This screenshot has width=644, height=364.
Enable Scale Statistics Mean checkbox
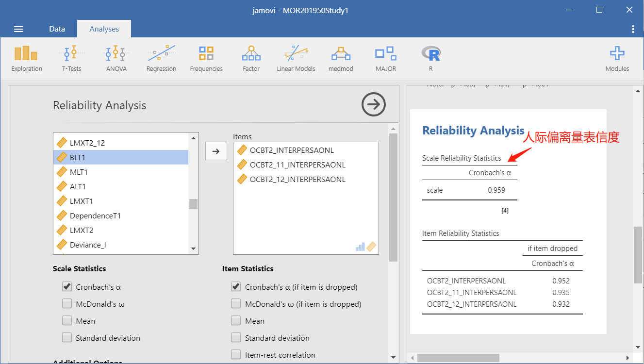coord(67,321)
